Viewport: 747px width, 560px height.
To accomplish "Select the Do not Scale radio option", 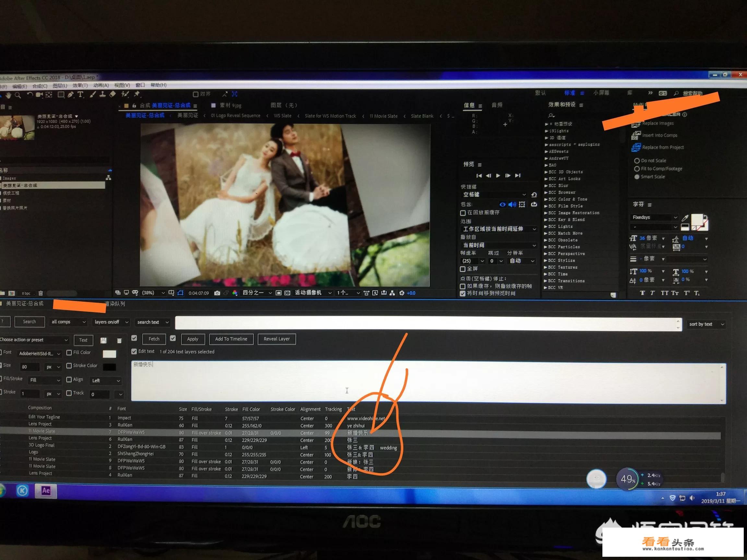I will coord(637,161).
